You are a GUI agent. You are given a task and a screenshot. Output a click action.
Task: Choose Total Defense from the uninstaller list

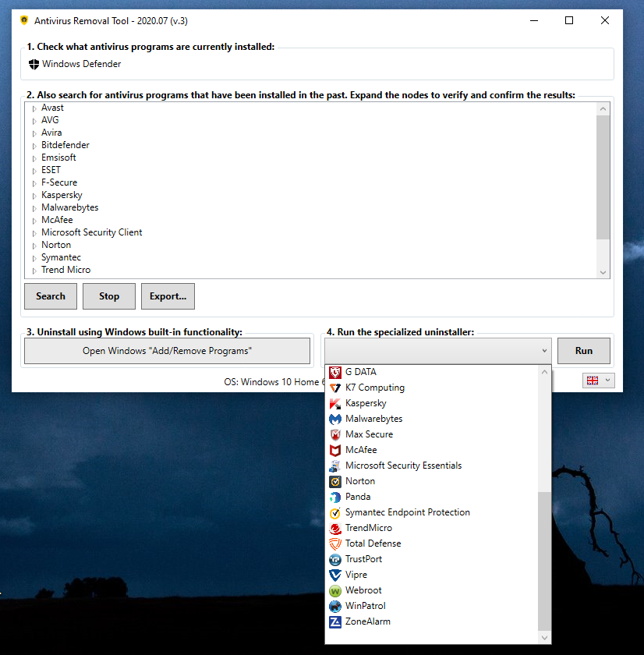tap(433, 543)
